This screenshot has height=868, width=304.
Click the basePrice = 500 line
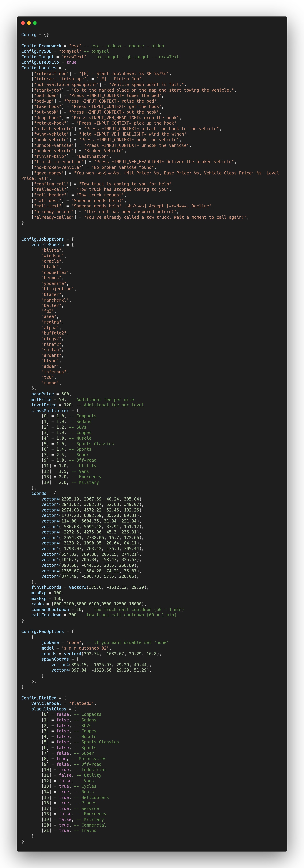click(x=51, y=394)
